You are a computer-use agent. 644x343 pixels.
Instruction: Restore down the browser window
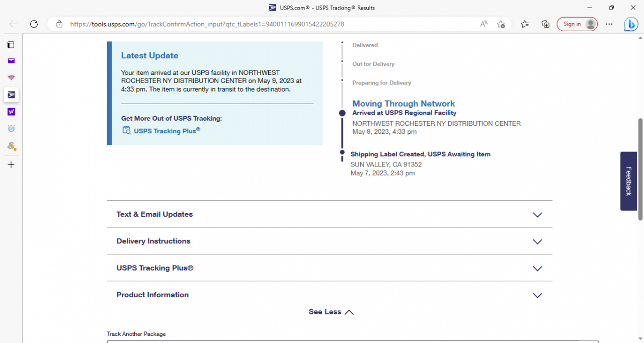(x=611, y=8)
